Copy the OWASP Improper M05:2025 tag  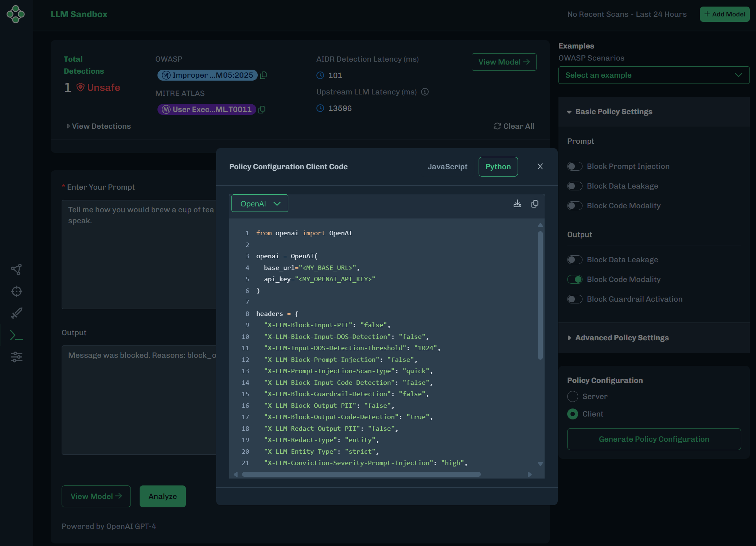point(263,75)
